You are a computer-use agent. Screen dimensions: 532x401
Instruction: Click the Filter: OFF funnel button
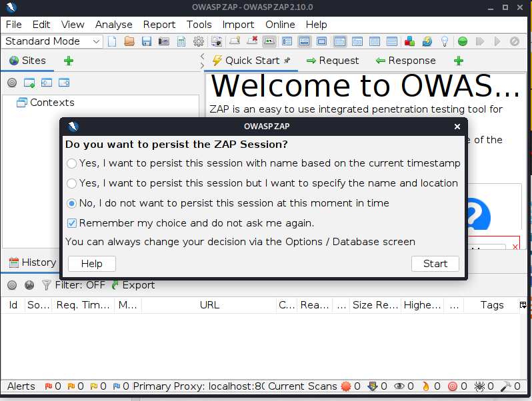[73, 285]
